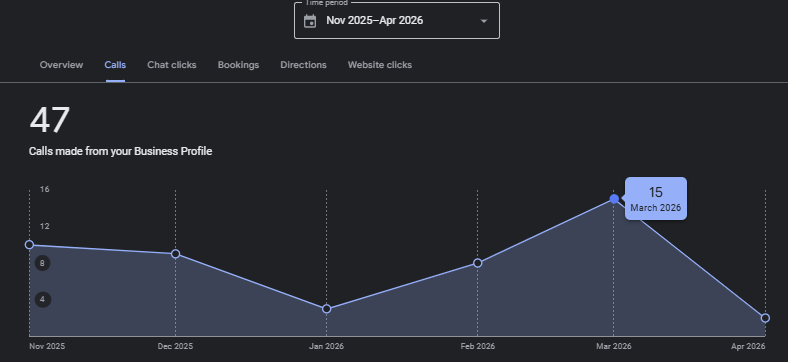
Task: Click the Apr 2026 data point
Action: tap(765, 318)
